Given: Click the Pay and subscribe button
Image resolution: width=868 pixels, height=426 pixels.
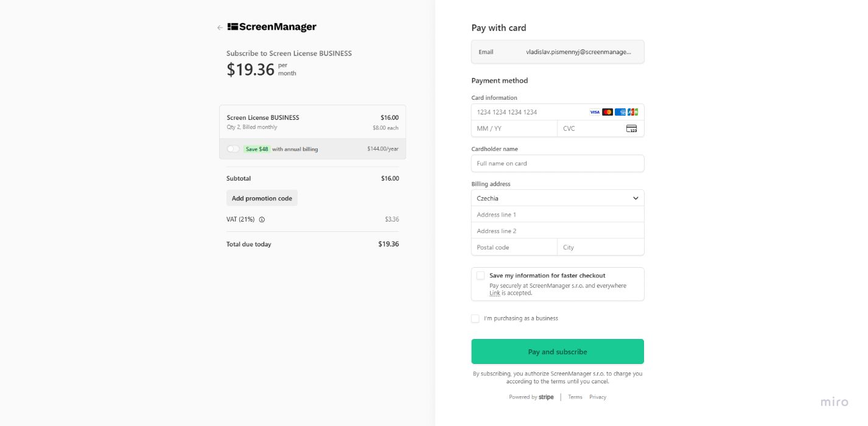Looking at the screenshot, I should tap(557, 352).
